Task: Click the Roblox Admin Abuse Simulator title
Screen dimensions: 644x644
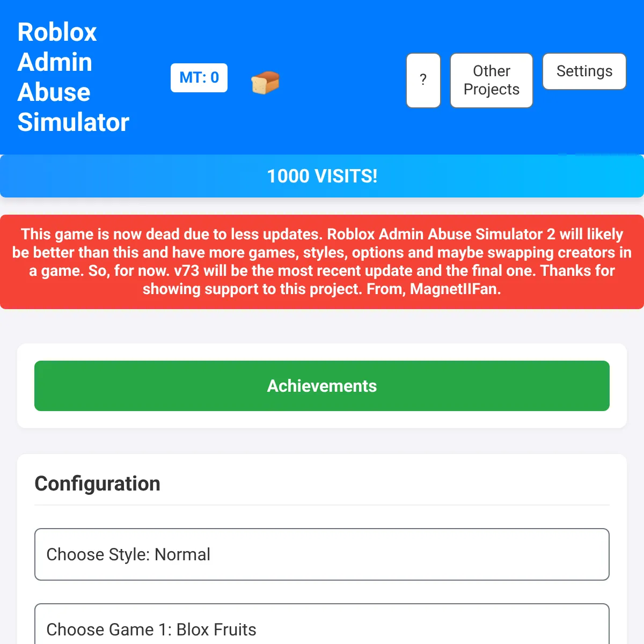Action: coord(73,77)
